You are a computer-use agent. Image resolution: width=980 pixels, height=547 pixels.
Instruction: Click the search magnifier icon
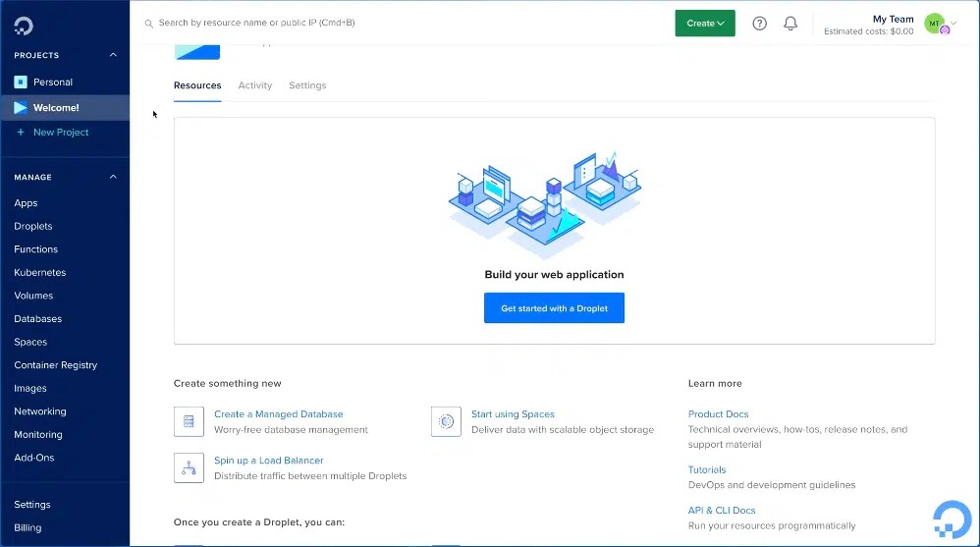(x=148, y=24)
